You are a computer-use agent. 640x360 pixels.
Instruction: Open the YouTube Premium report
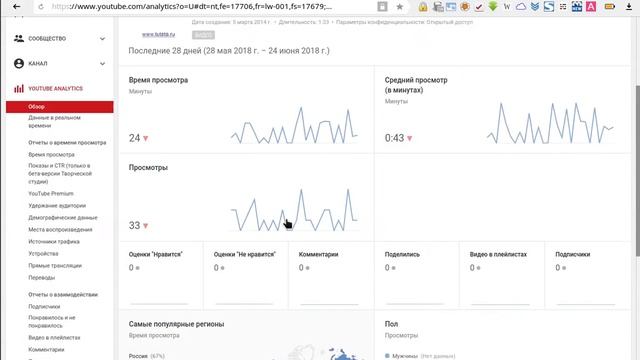click(51, 193)
